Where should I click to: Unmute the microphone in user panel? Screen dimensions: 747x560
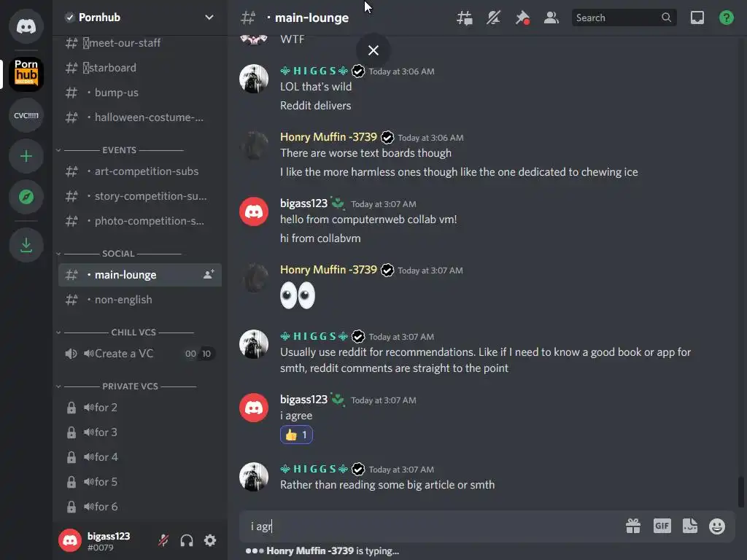click(x=163, y=540)
